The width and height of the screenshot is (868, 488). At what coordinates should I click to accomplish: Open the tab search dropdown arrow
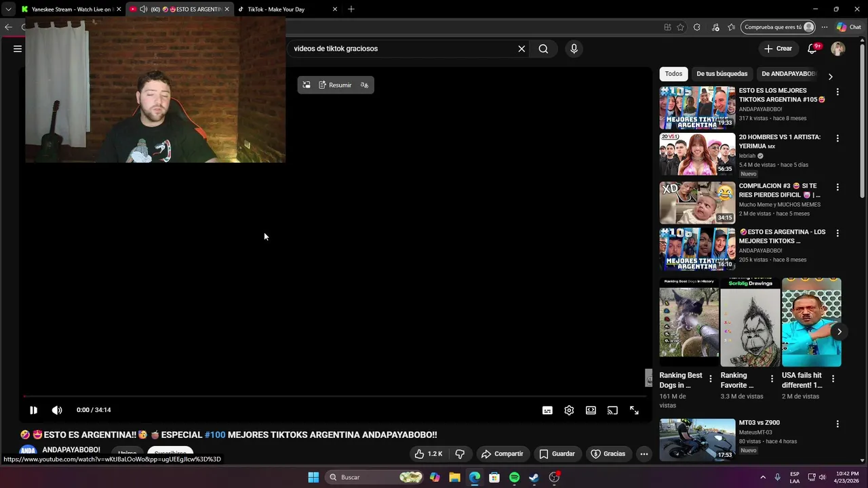click(8, 9)
